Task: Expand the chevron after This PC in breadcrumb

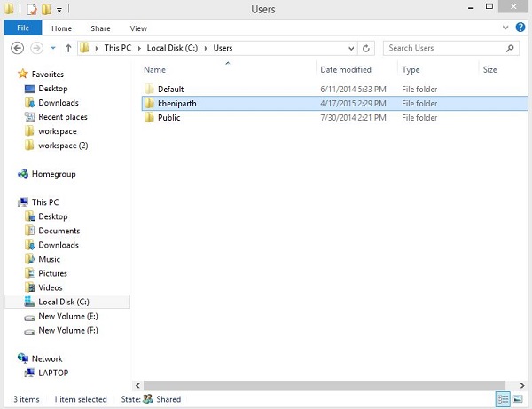Action: (x=139, y=48)
